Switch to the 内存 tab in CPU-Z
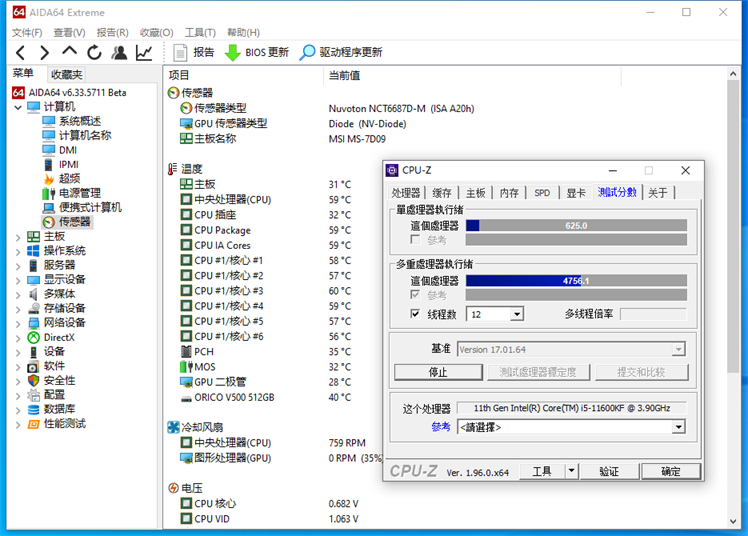 (509, 193)
